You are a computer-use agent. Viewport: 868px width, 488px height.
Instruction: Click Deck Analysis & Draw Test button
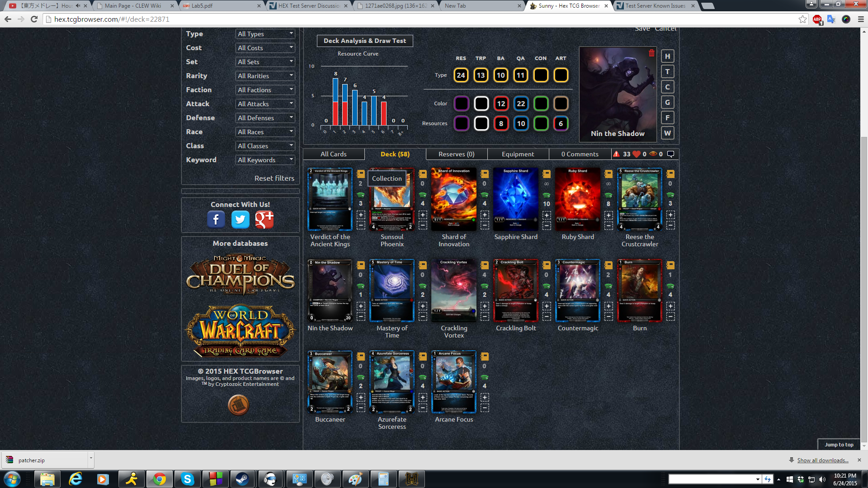tap(365, 41)
